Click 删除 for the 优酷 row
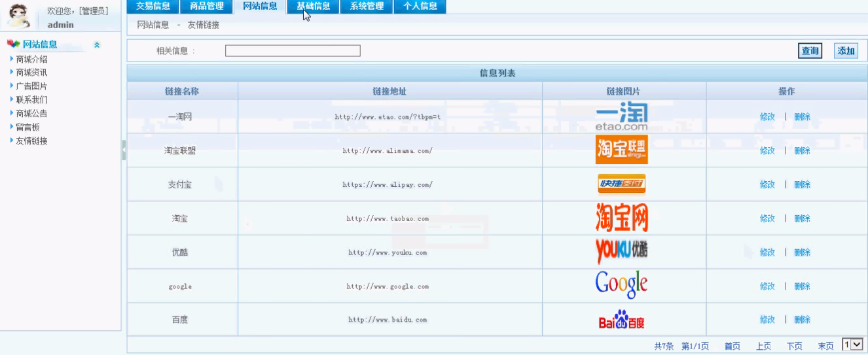868x355 pixels. point(802,252)
